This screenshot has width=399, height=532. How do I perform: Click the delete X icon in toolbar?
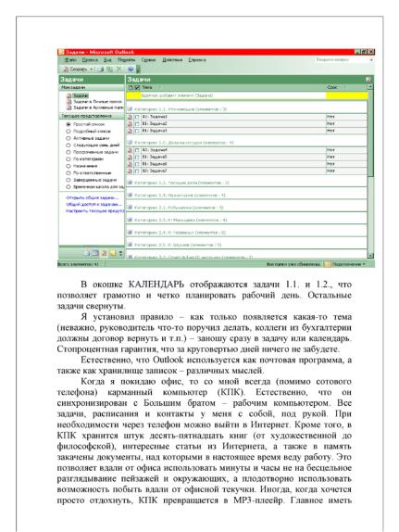(x=119, y=69)
